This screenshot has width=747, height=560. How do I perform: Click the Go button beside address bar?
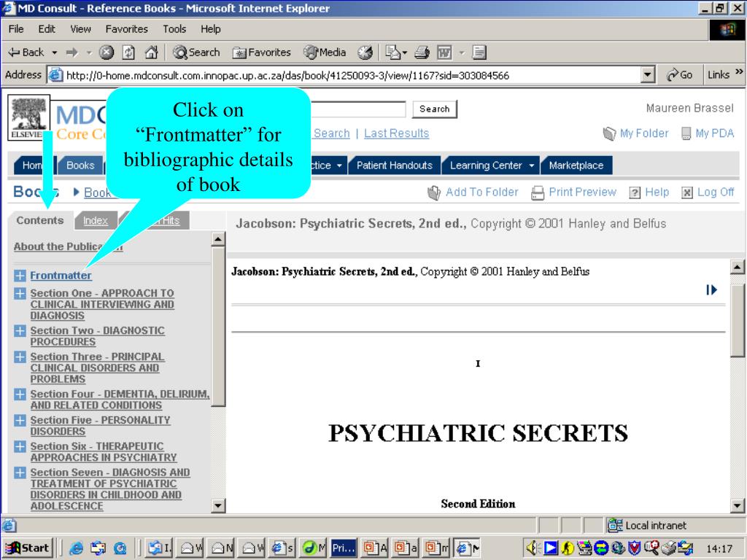pos(680,75)
